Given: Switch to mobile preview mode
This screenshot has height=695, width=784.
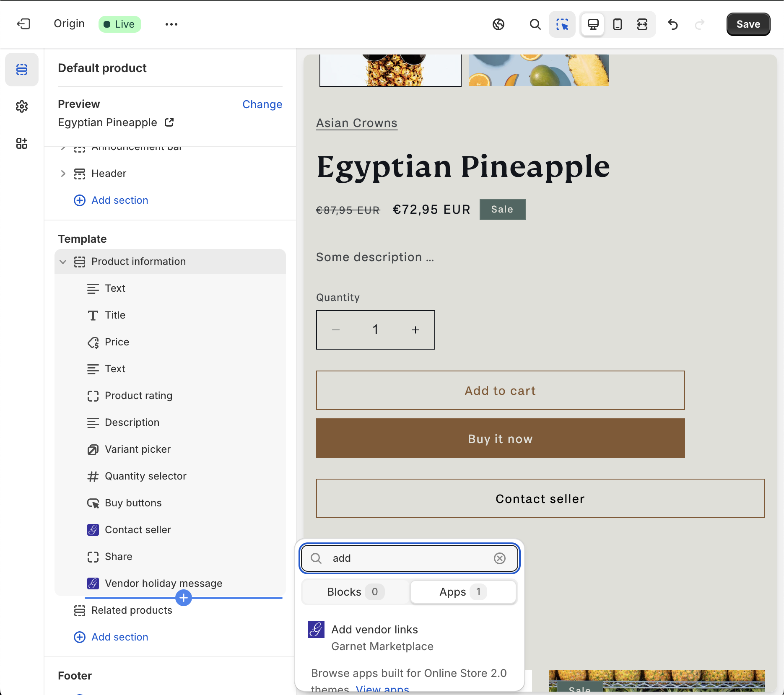Looking at the screenshot, I should click(x=618, y=24).
